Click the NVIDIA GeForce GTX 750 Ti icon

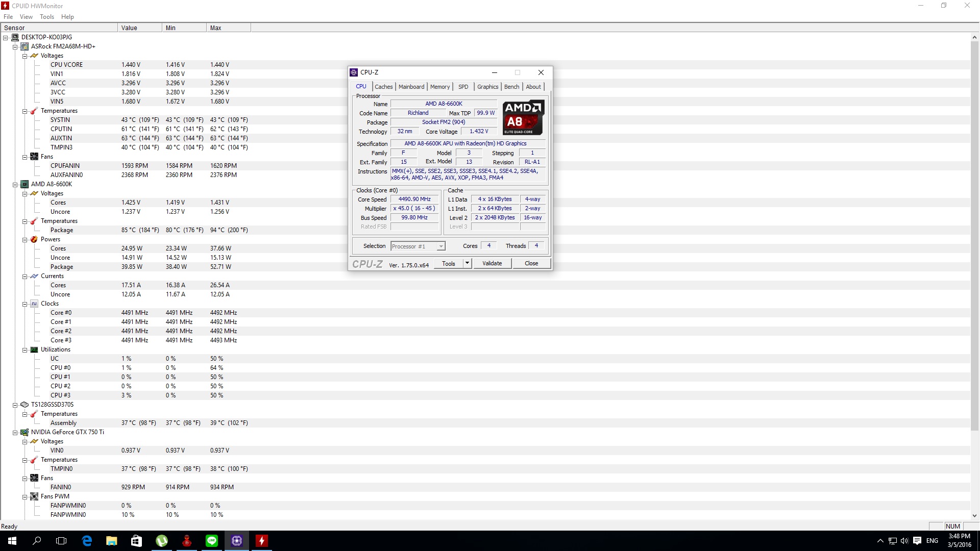point(24,432)
